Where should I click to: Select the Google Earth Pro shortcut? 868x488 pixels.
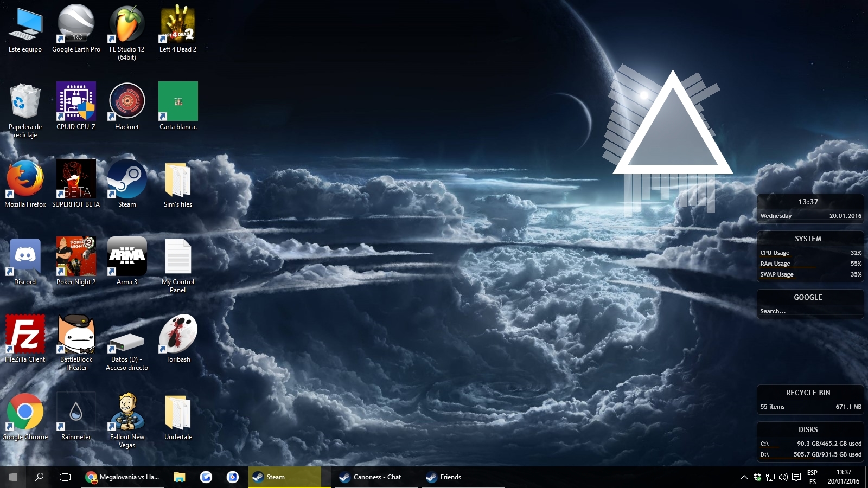[76, 29]
